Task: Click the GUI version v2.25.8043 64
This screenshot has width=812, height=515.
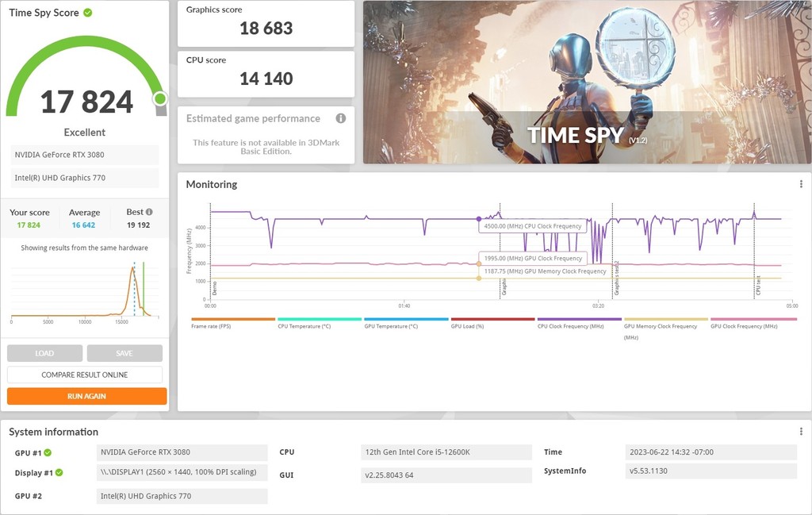Action: (446, 475)
